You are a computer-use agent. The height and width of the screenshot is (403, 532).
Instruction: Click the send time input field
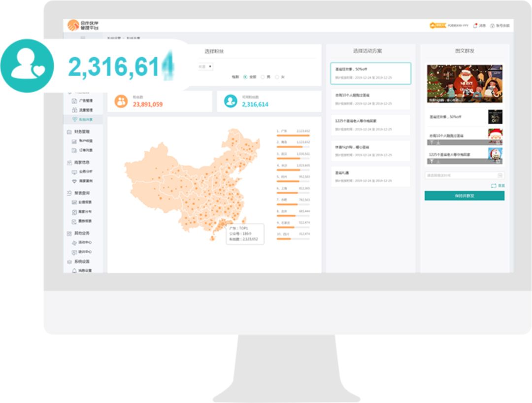(465, 175)
